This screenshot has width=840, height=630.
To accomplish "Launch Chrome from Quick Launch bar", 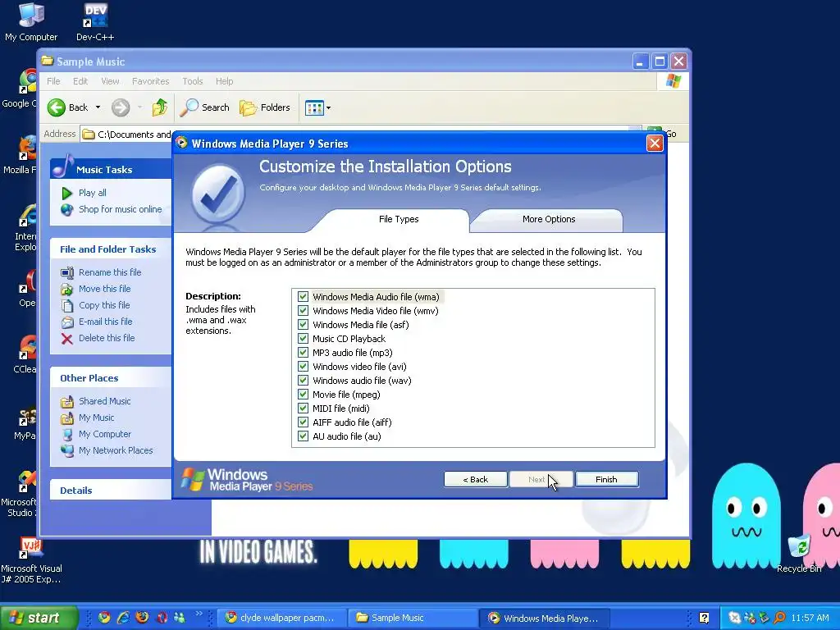I will [x=104, y=618].
